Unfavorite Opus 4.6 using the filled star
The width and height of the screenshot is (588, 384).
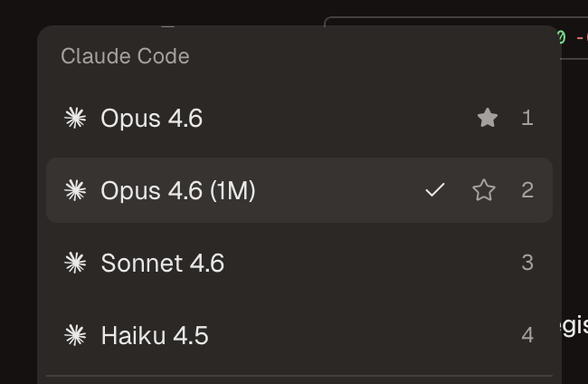coord(488,118)
